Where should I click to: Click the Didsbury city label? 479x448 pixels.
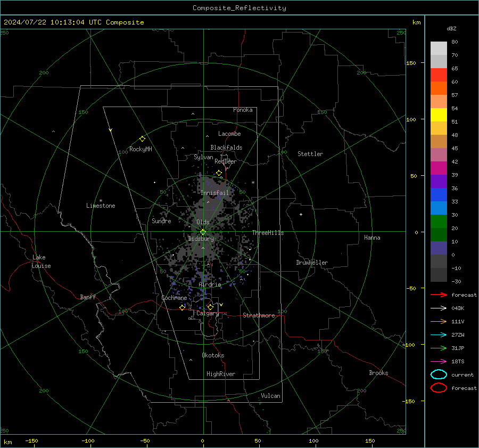click(201, 239)
